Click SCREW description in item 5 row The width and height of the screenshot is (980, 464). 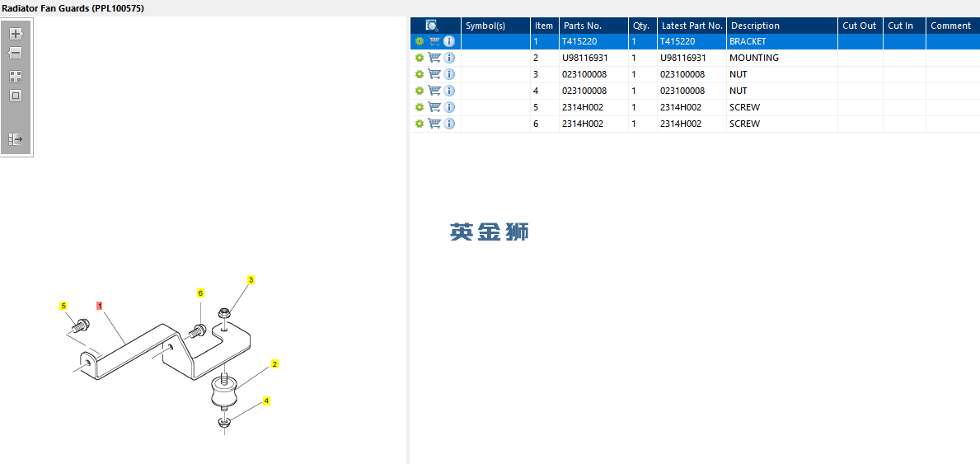pyautogui.click(x=782, y=107)
